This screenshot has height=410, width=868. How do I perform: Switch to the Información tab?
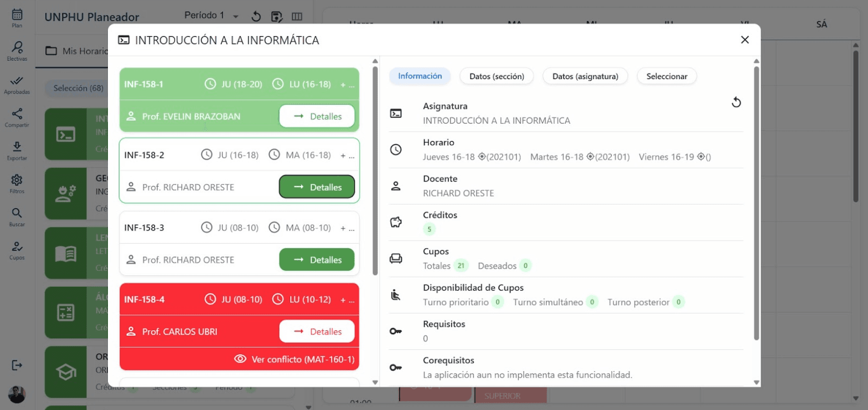420,76
